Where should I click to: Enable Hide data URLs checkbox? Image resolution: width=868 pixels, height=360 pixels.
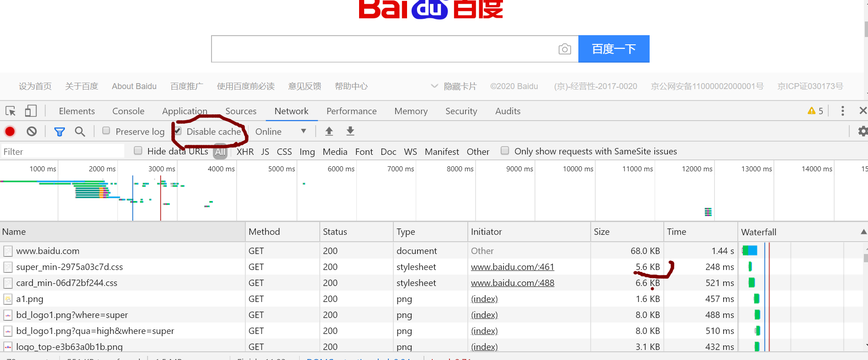tap(138, 151)
